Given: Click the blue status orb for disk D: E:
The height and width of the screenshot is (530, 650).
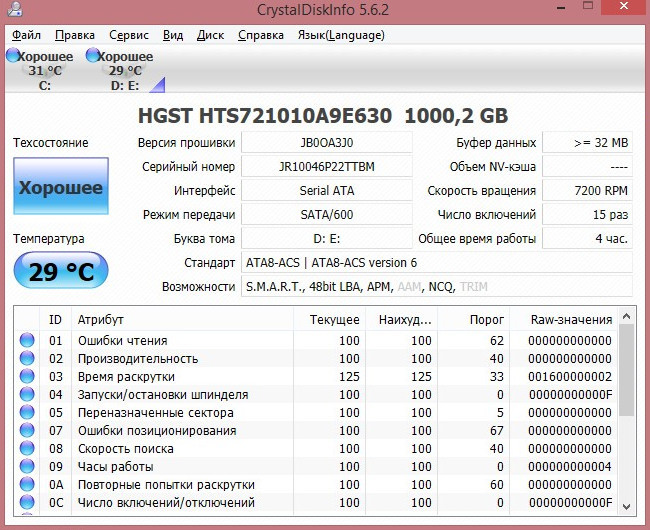Looking at the screenshot, I should [93, 55].
